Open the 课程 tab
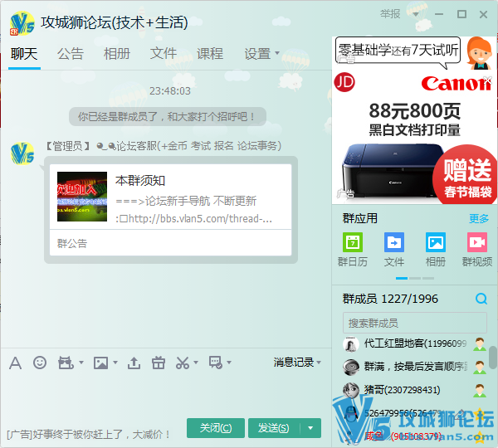 click(210, 53)
